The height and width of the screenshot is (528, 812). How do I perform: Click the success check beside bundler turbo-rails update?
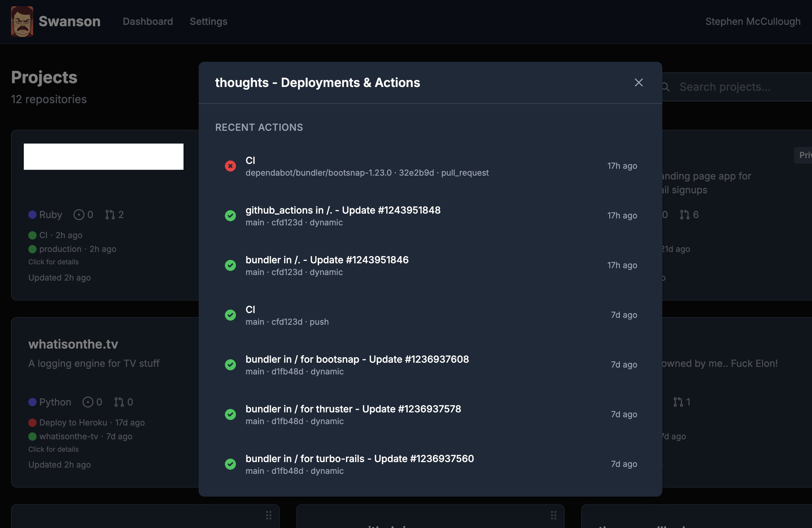(x=230, y=464)
